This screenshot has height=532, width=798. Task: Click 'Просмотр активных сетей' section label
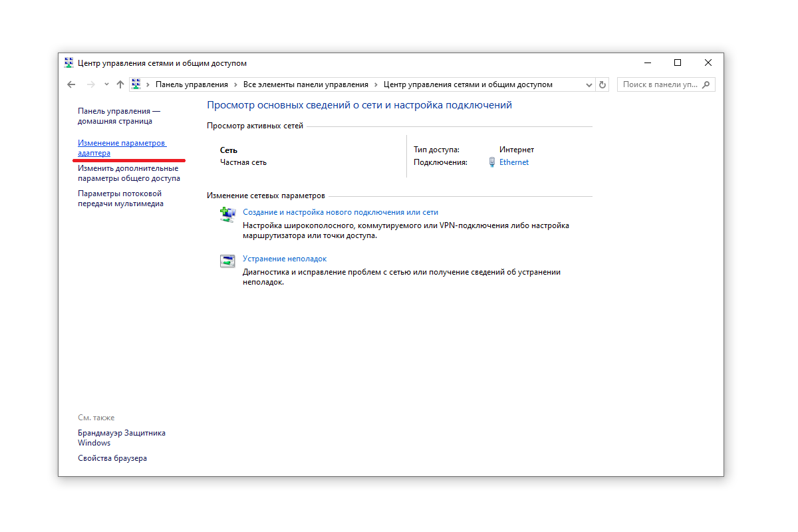point(255,126)
